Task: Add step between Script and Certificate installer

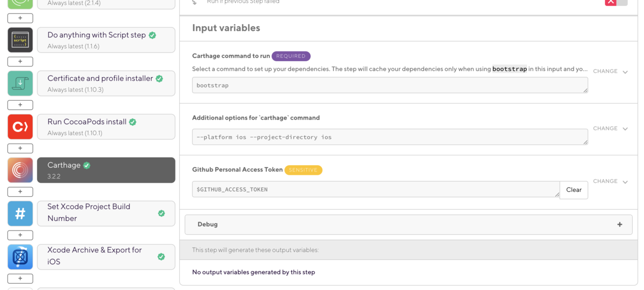Action: pyautogui.click(x=20, y=62)
